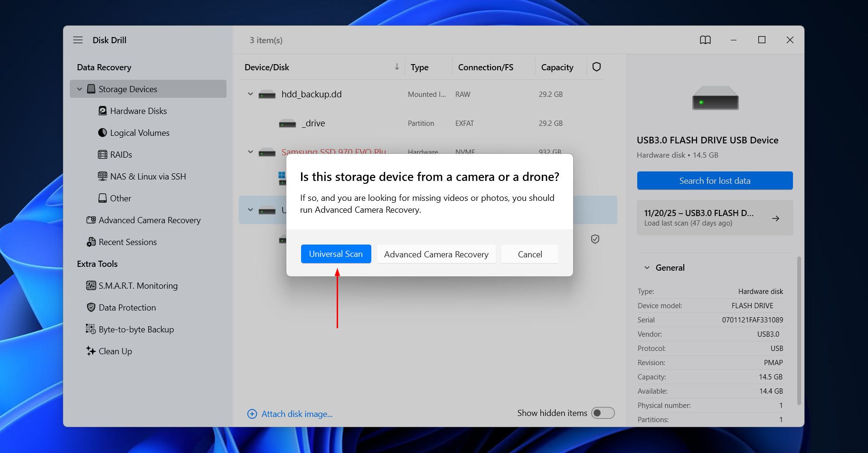Viewport: 868px width, 453px height.
Task: Open RAIDs in the sidebar
Action: point(121,154)
